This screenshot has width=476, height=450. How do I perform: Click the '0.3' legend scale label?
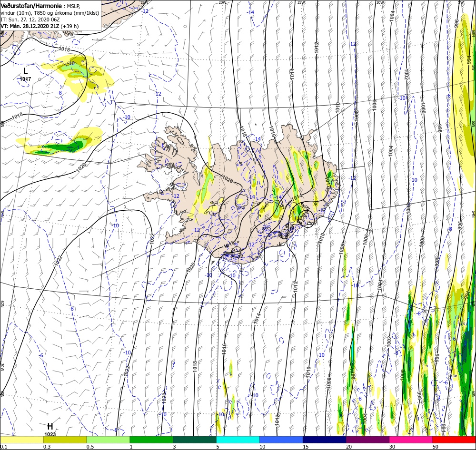[47, 447]
